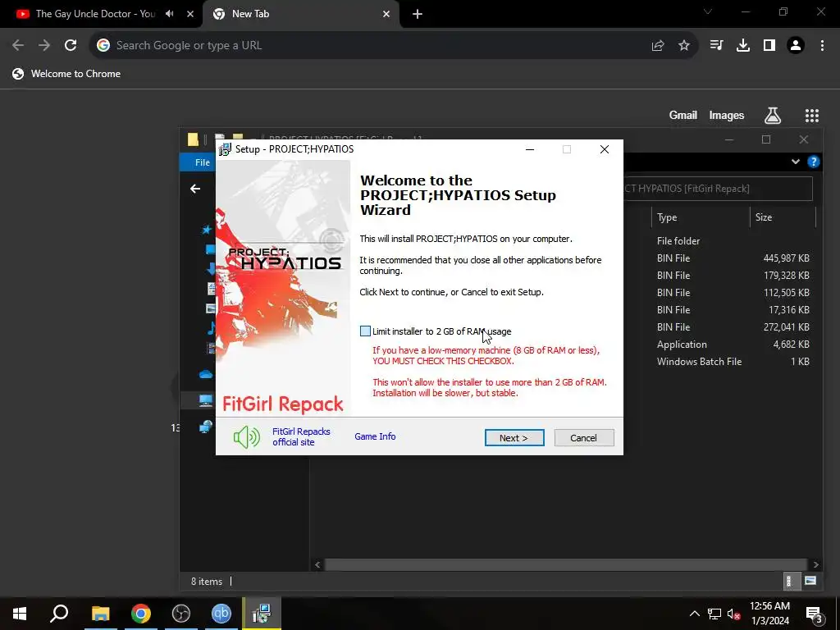
Task: Go forward in Chrome
Action: pyautogui.click(x=44, y=46)
